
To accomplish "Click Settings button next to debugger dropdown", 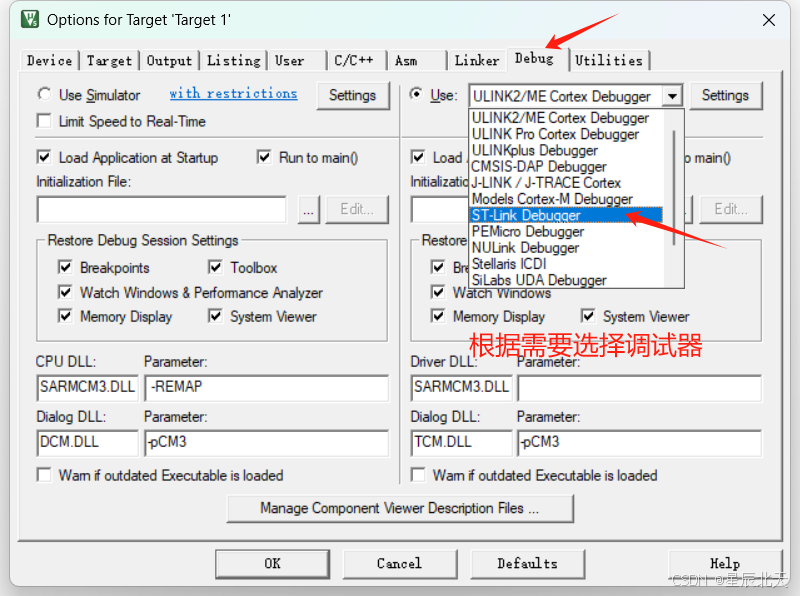I will pyautogui.click(x=725, y=95).
